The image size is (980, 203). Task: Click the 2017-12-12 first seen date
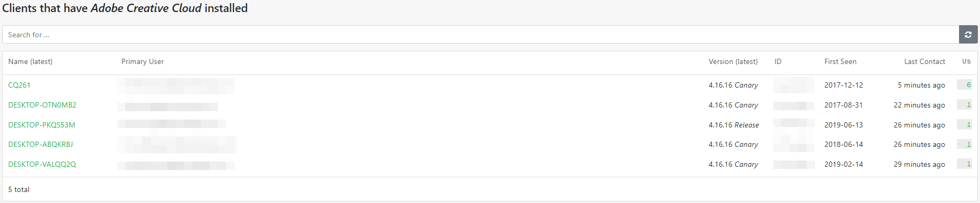point(844,85)
